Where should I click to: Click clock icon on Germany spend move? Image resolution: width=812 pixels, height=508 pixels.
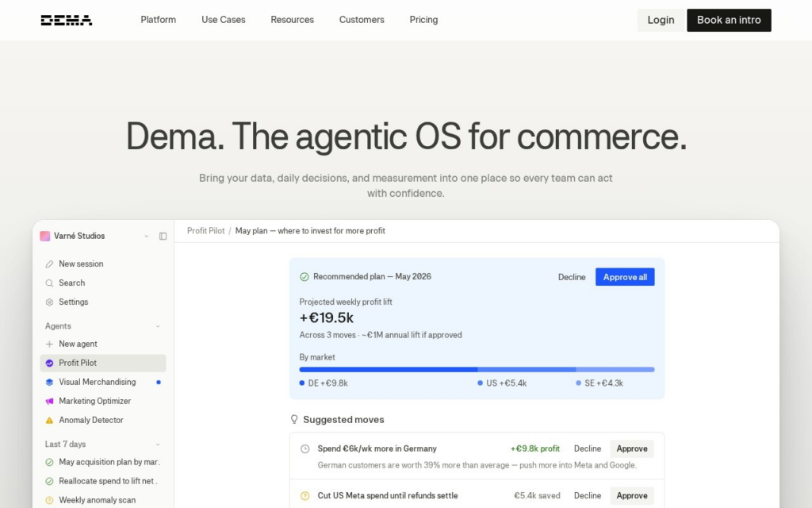click(305, 449)
